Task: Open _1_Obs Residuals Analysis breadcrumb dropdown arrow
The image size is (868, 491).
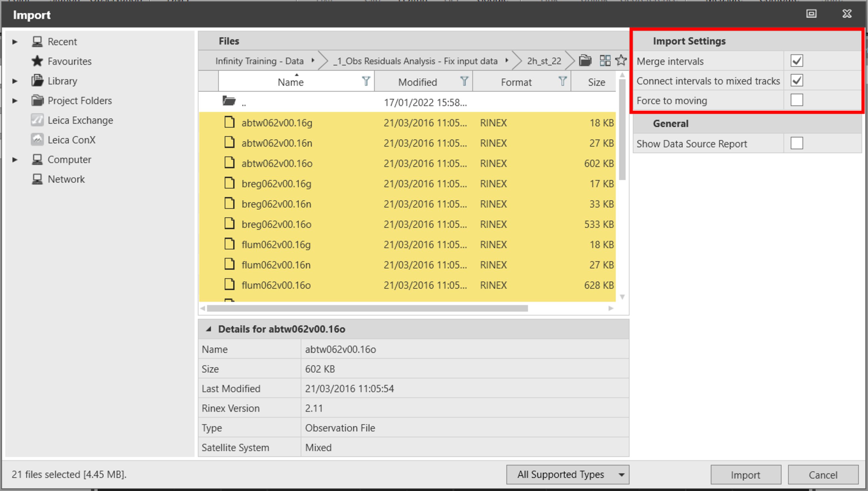Action: [x=506, y=61]
